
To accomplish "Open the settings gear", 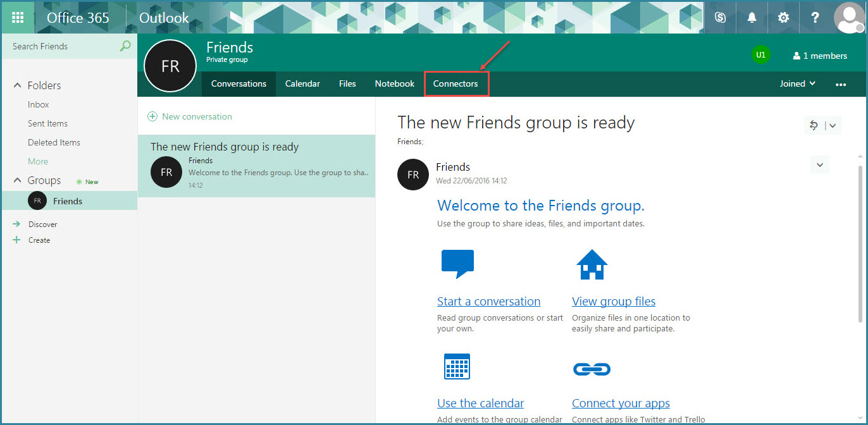I will point(783,18).
